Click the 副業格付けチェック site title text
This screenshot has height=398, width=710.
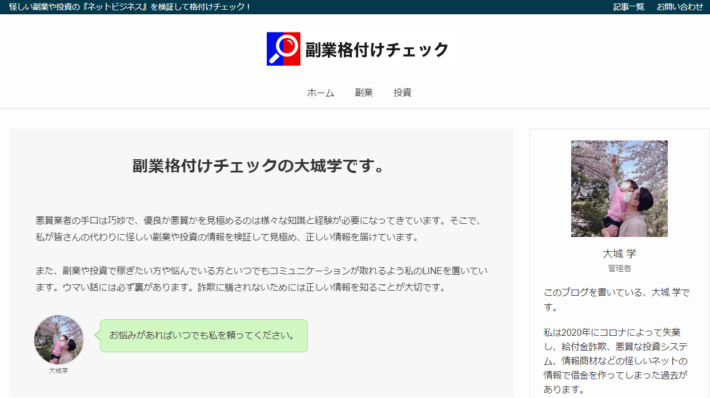click(x=377, y=49)
